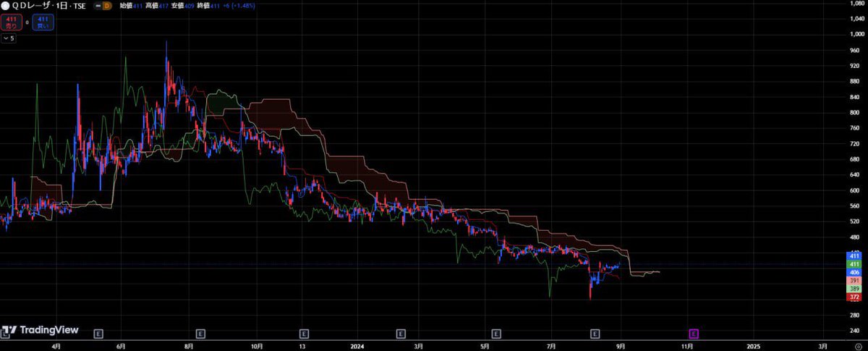868x351 pixels.
Task: Open chart settings gear at axis corner
Action: [858, 346]
